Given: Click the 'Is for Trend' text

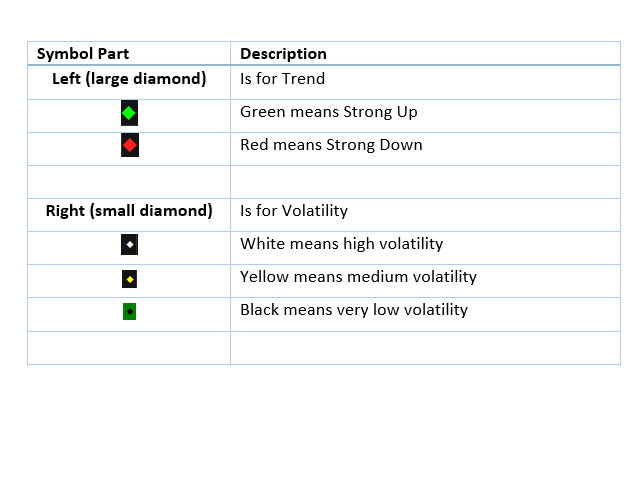Looking at the screenshot, I should [x=282, y=78].
